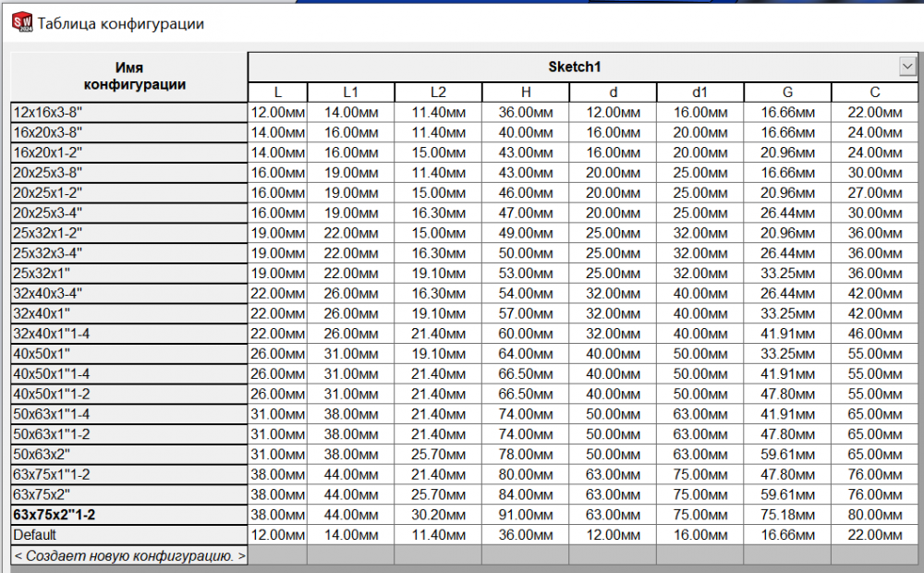
Task: Click d value 63.00мм in row 63x75x2"
Action: (x=613, y=494)
